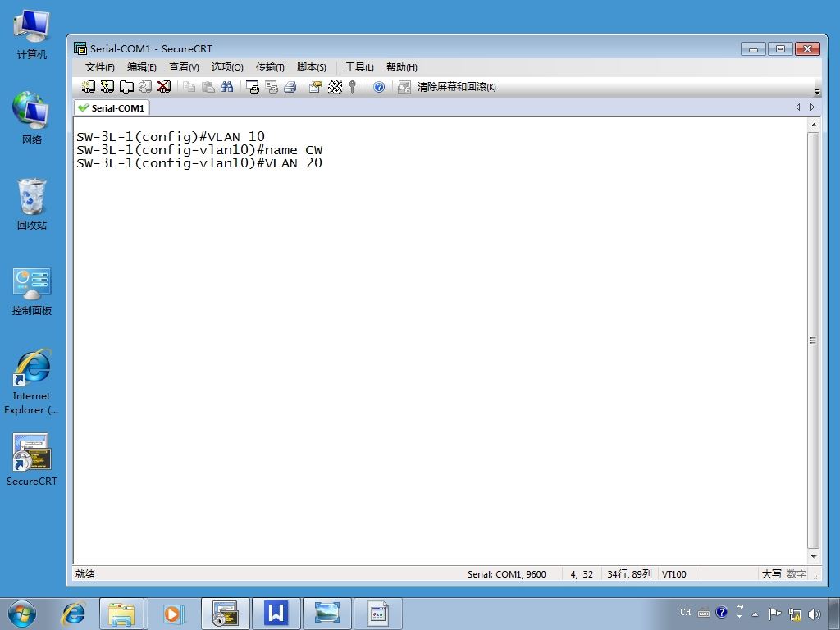Click the keymap editor tools icon
The height and width of the screenshot is (630, 840).
pos(335,87)
